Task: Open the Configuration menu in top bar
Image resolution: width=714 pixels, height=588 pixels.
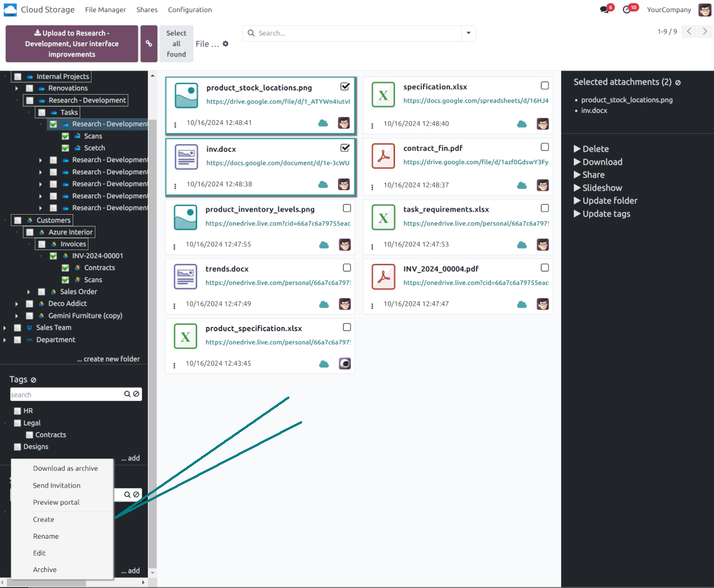Action: [190, 9]
